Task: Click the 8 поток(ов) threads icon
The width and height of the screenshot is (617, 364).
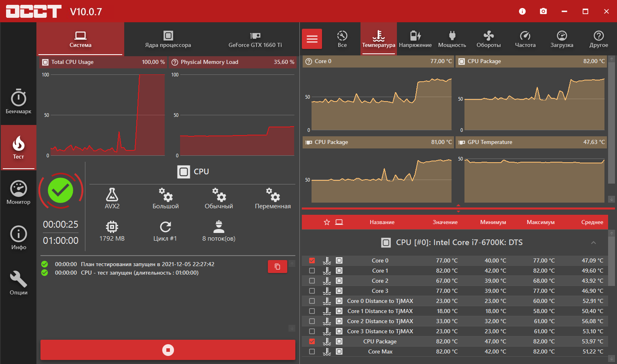Action: point(219,226)
